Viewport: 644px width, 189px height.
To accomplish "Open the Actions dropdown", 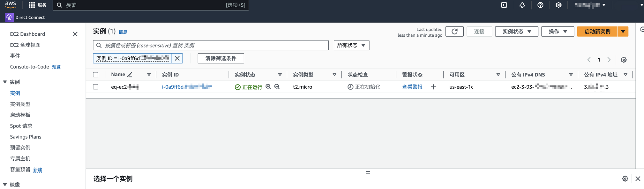I will click(x=558, y=32).
